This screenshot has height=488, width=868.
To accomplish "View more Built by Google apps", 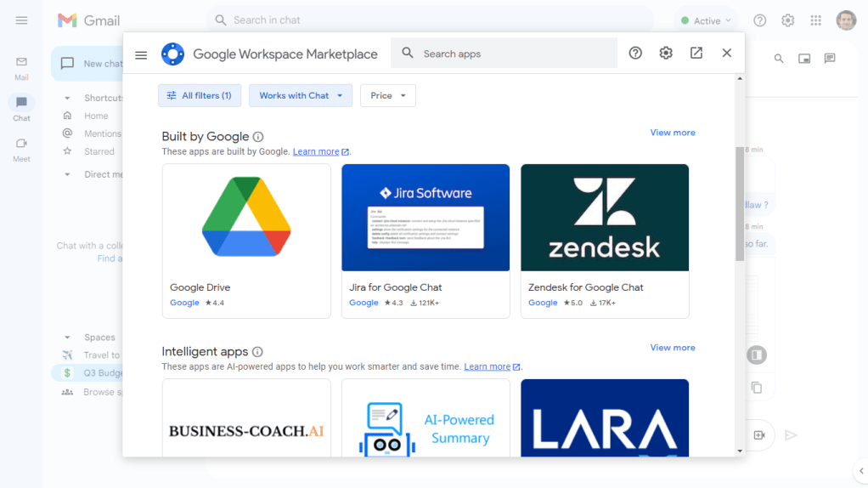I will [673, 133].
